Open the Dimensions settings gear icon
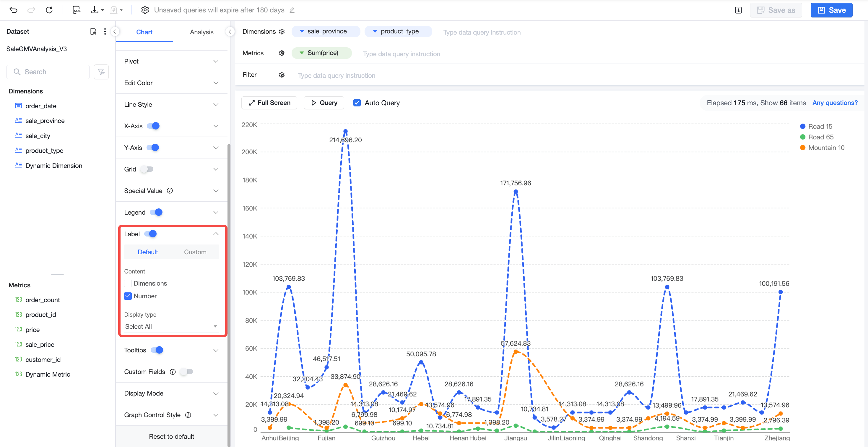The image size is (868, 447). pyautogui.click(x=282, y=31)
